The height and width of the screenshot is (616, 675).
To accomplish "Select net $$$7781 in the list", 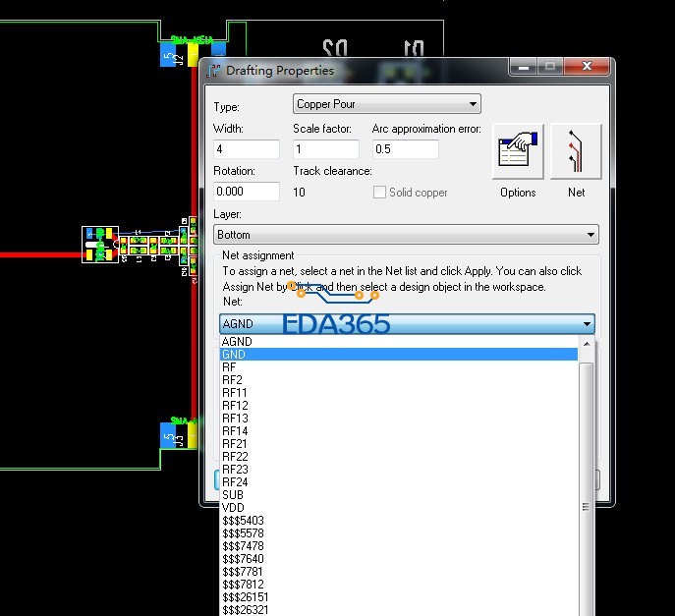I will click(399, 572).
